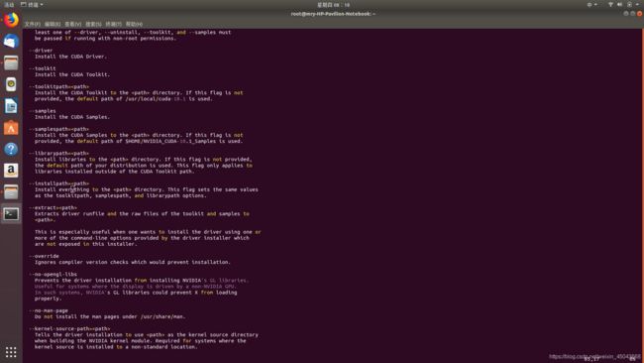Viewport: 644px width, 363px height.
Task: Open the 终端(T) menu
Action: click(113, 24)
